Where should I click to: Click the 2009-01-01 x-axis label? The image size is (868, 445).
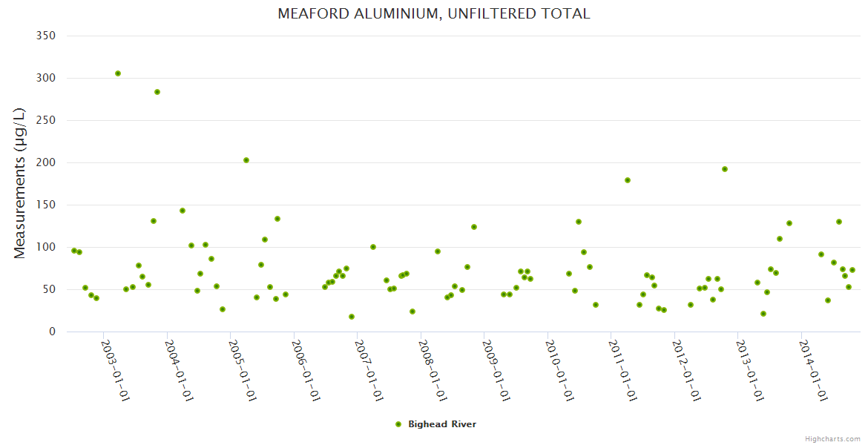[x=496, y=369]
